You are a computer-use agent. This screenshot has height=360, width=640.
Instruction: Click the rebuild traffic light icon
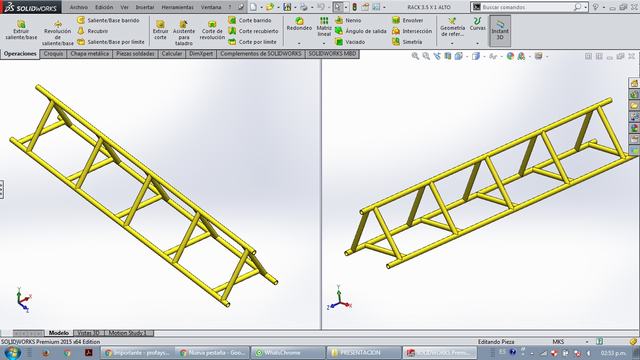click(355, 7)
